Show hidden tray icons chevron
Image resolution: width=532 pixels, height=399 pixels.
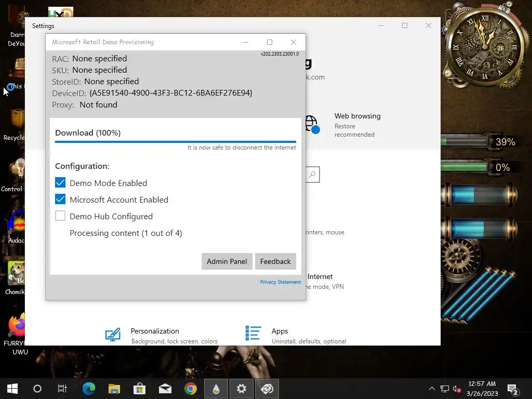[x=432, y=389]
